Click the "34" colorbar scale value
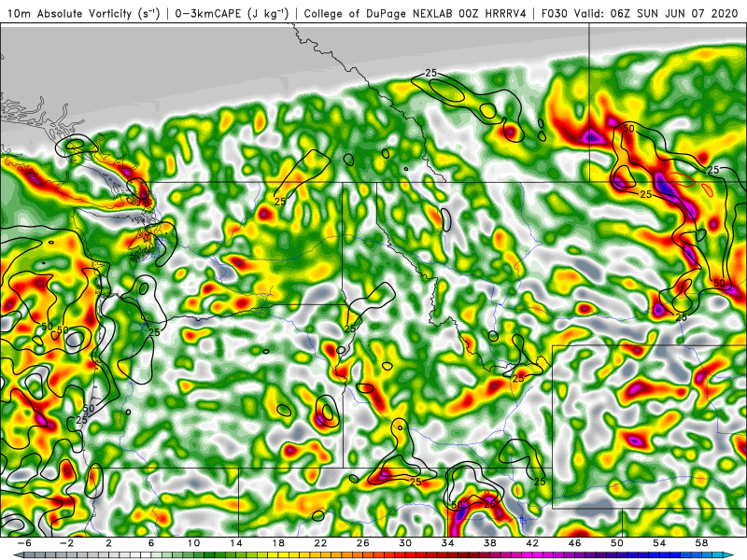This screenshot has height=560, width=747. [x=448, y=543]
